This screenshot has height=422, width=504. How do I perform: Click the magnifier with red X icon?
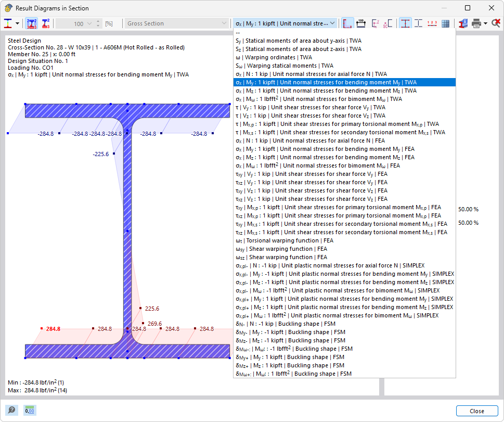(496, 23)
